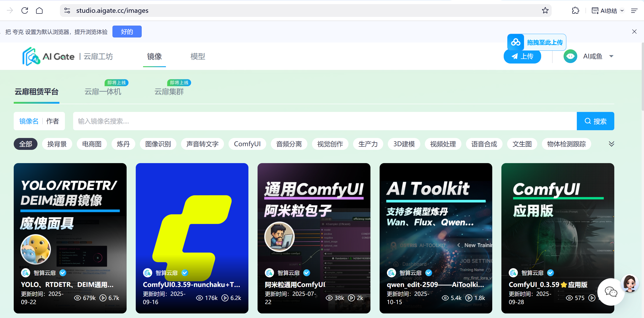Filter by 语音合成 category

tap(484, 144)
